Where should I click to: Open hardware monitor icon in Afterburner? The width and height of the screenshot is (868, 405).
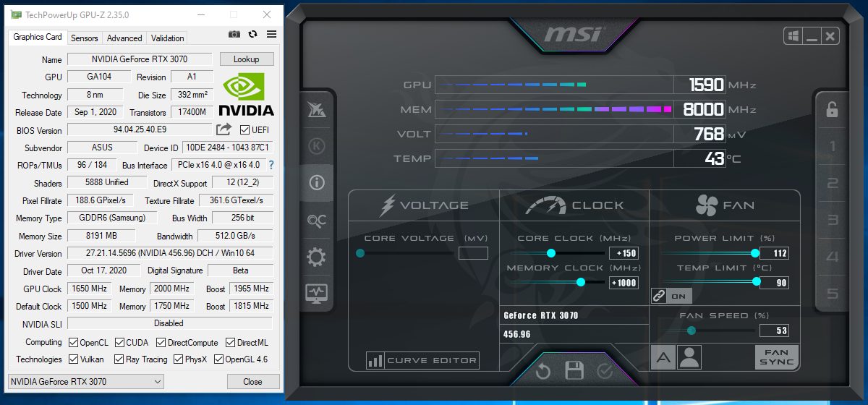[x=316, y=294]
